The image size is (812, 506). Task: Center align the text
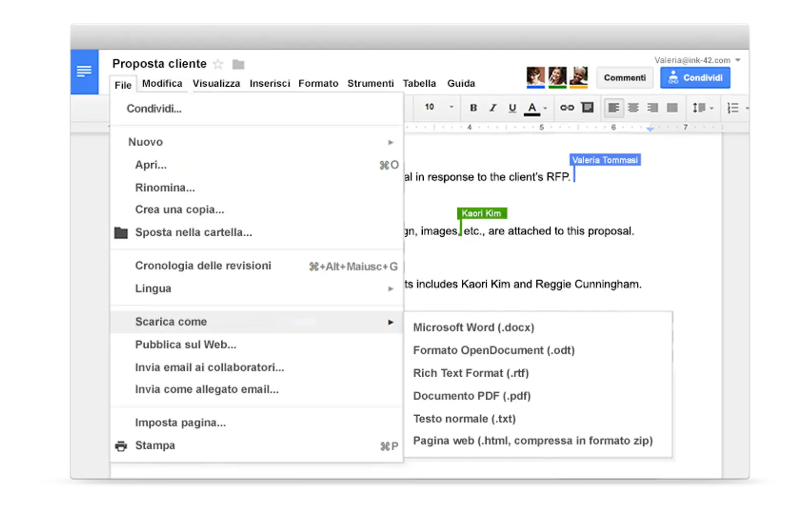[633, 107]
